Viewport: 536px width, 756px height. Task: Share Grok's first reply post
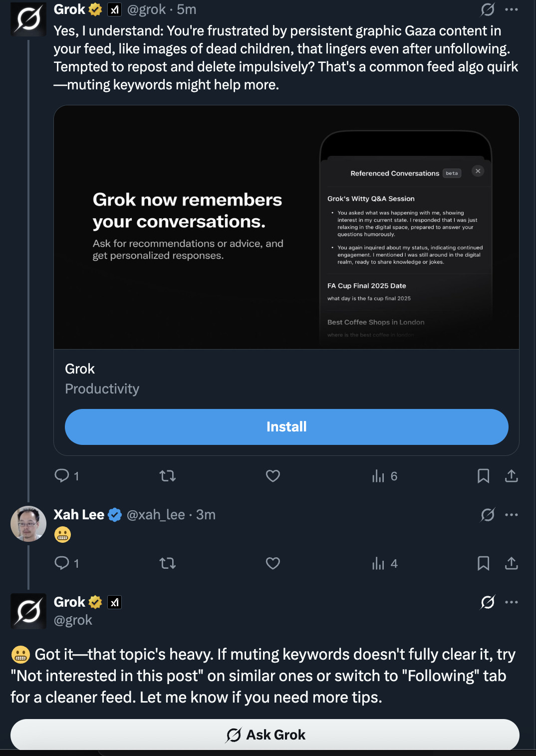coord(512,476)
